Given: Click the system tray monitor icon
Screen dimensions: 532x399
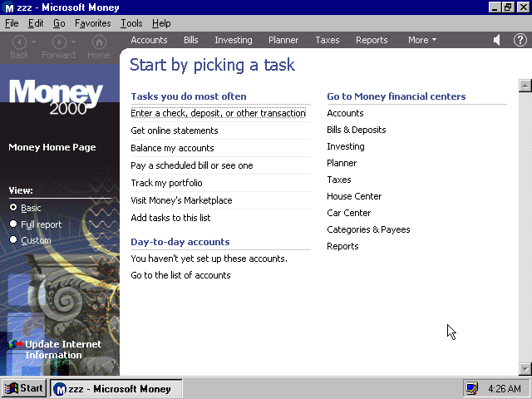Looking at the screenshot, I should click(x=472, y=388).
